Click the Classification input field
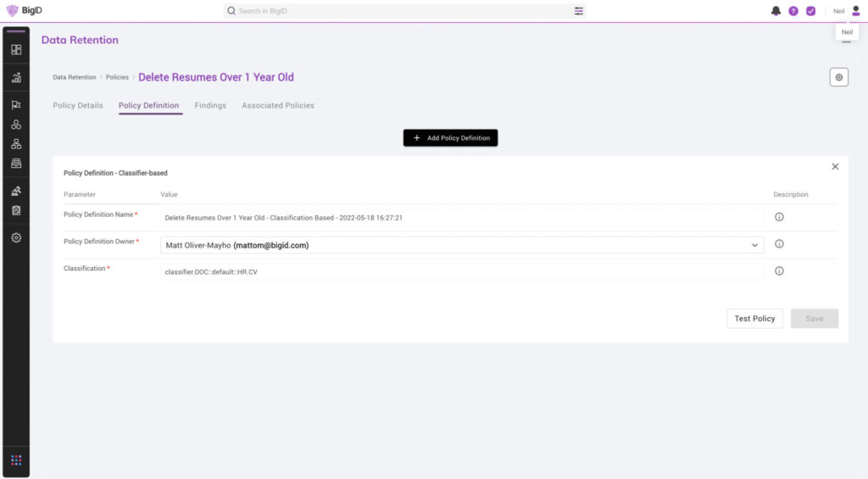The width and height of the screenshot is (868, 479). coord(462,271)
